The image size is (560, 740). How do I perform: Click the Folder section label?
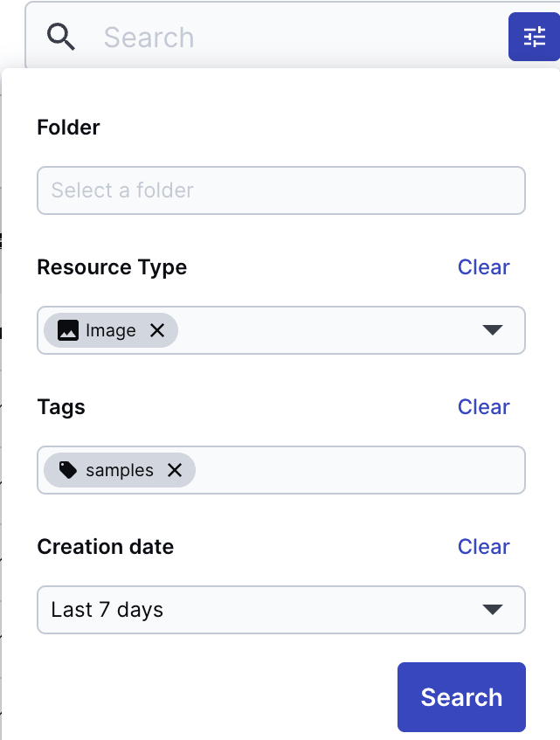[69, 128]
